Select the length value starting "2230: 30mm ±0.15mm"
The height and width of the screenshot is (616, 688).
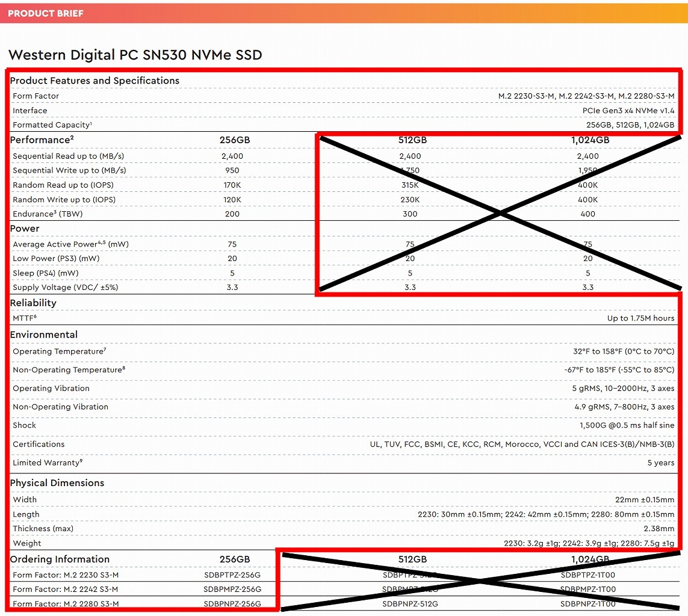coord(546,514)
